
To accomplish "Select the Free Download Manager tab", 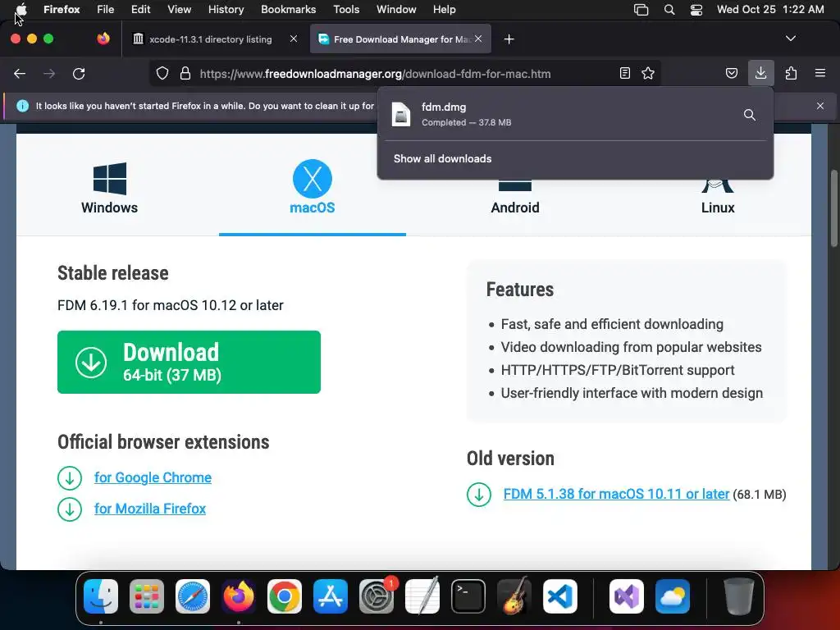I will coord(395,39).
